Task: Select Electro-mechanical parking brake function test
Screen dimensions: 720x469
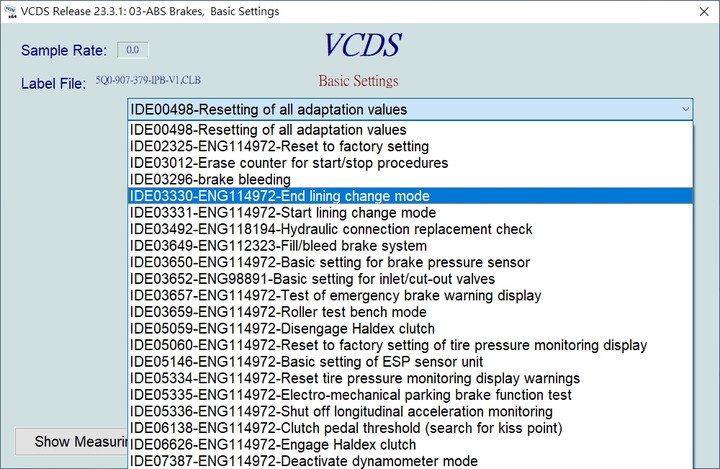Action: [410, 395]
